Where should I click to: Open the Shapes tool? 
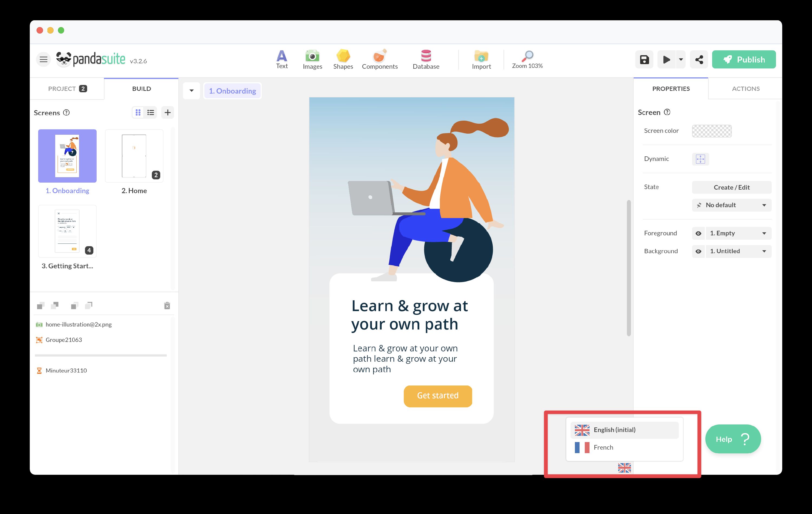coord(343,59)
